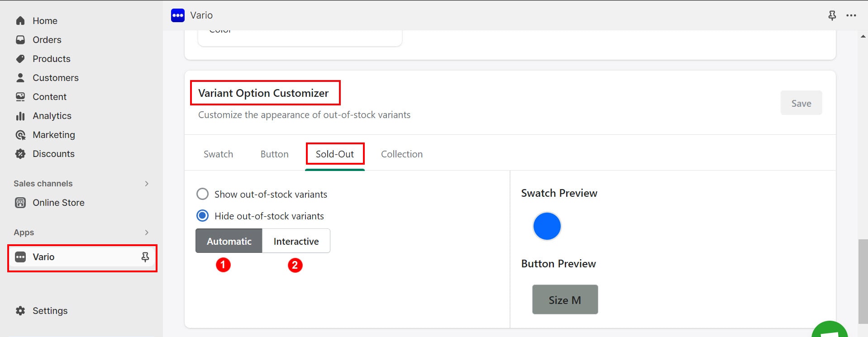The width and height of the screenshot is (868, 337).
Task: Click the scrollbar up arrow
Action: tap(863, 37)
